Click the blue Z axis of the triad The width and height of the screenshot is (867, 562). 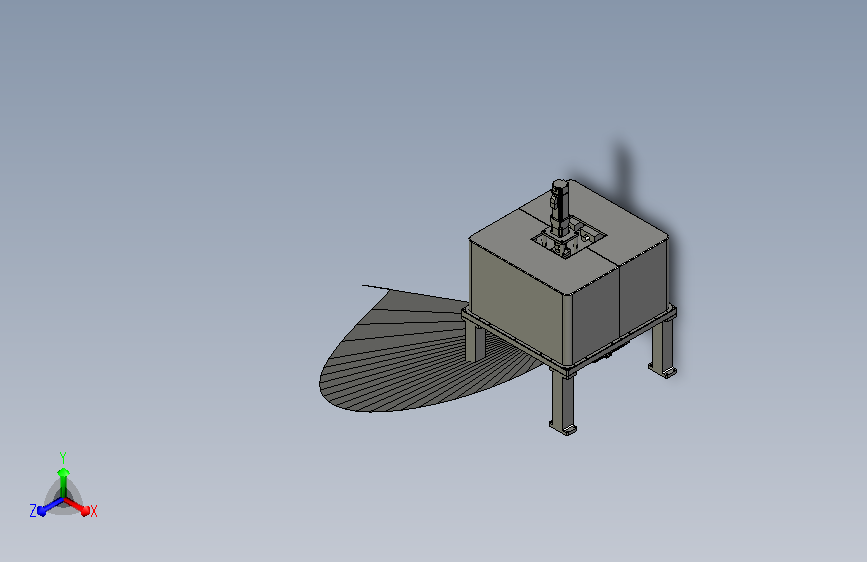click(x=50, y=506)
